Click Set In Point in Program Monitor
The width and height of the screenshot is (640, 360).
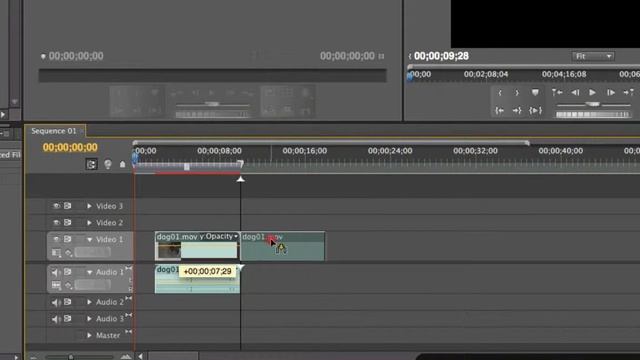click(x=500, y=93)
